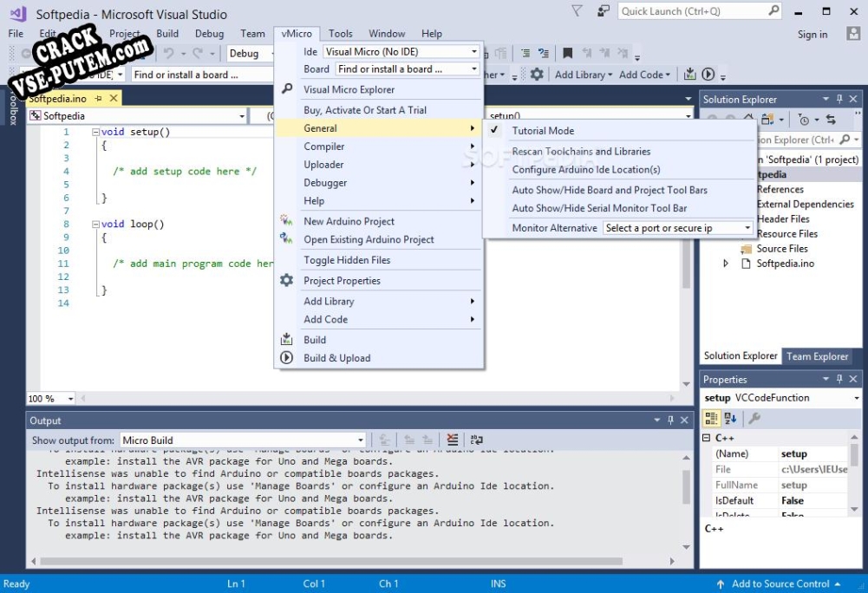868x593 pixels.
Task: Click Sign in link
Action: click(813, 35)
